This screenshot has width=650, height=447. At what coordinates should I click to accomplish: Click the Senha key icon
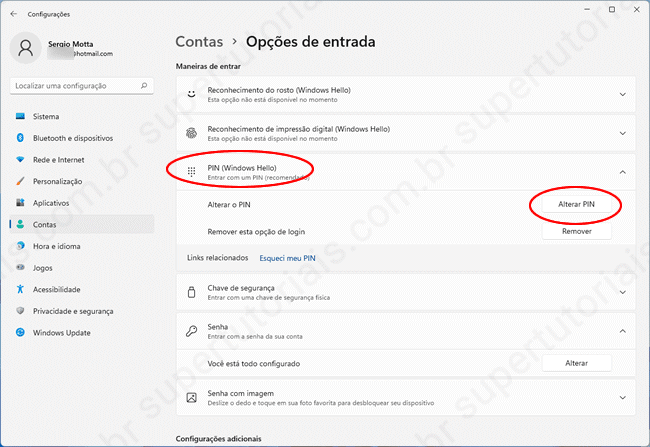[192, 331]
